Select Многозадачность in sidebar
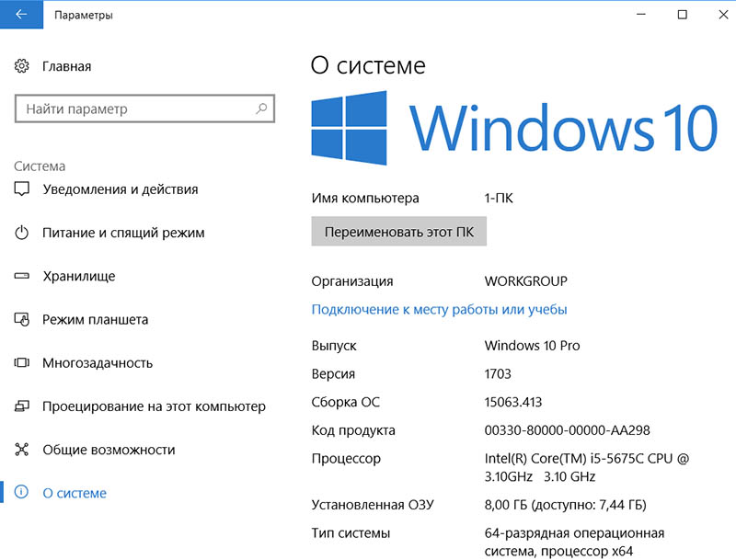 point(98,363)
